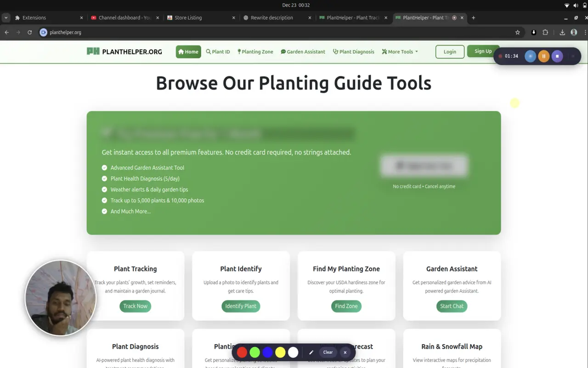
Task: Click the volume system tray icon
Action: (576, 5)
